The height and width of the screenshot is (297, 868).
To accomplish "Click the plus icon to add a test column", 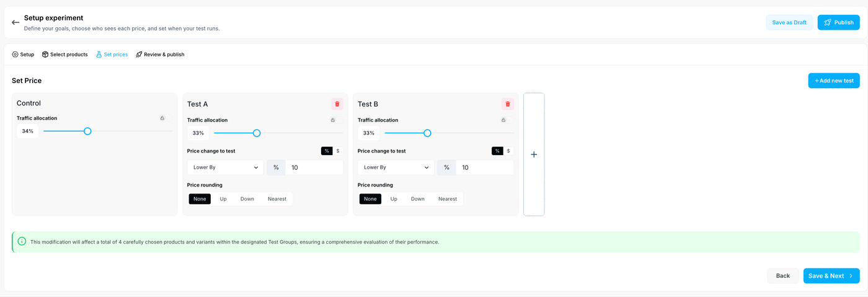I will click(x=534, y=154).
